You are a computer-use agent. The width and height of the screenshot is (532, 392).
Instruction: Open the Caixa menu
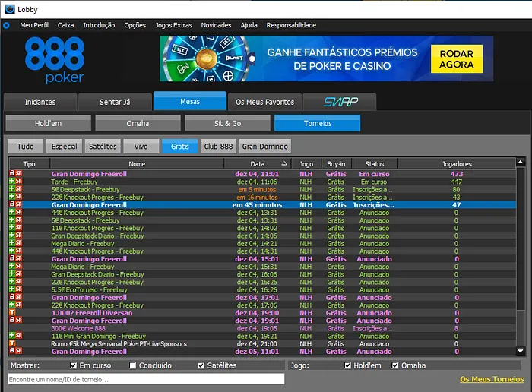point(65,25)
